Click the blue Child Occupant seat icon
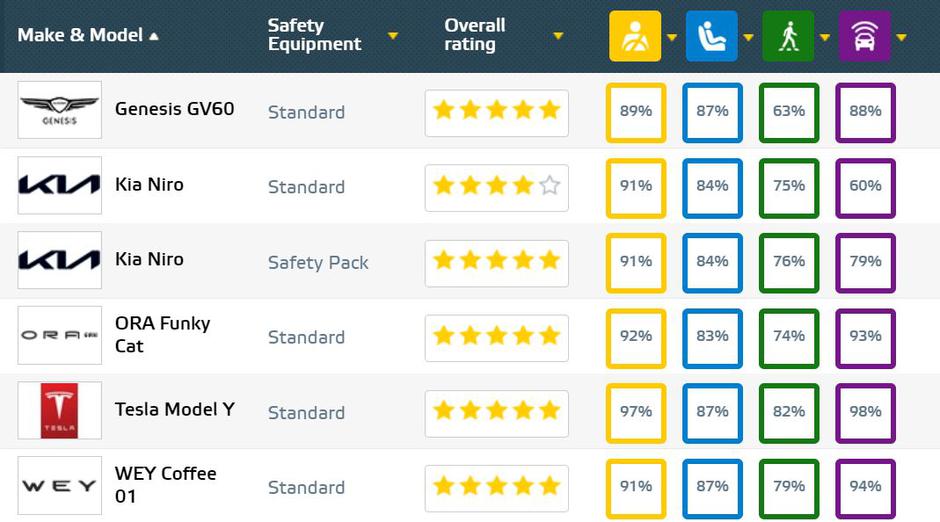Viewport: 940px width, 522px height. pos(711,37)
